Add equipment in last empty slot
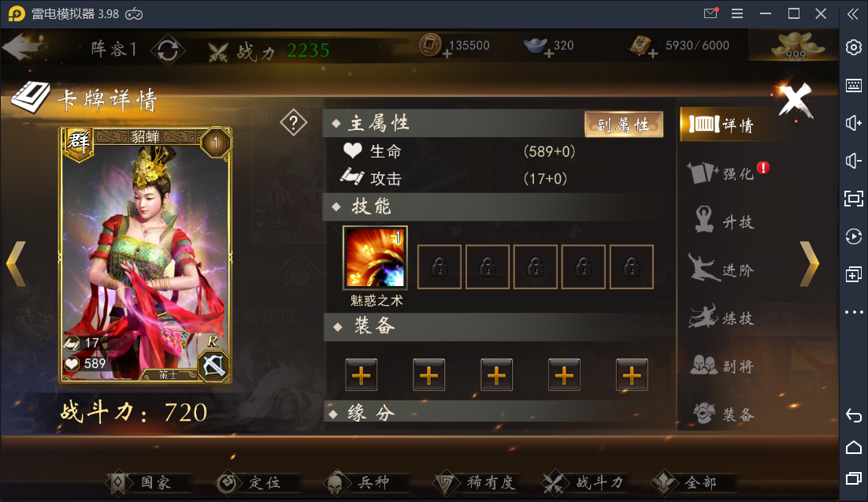 632,375
